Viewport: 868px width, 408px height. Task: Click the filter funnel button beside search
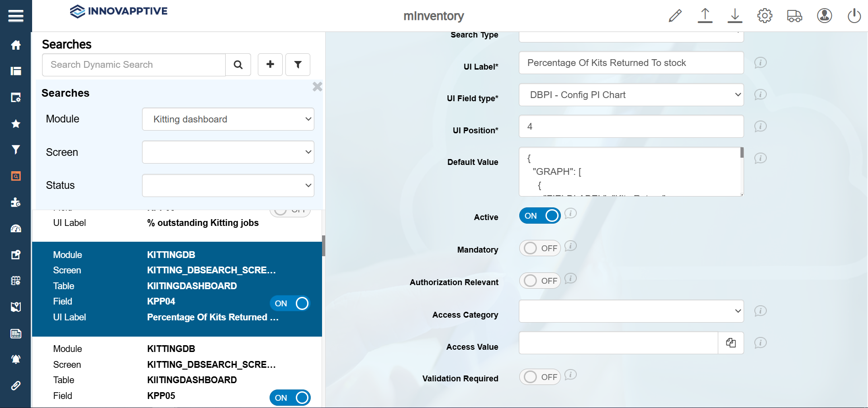[x=298, y=65]
